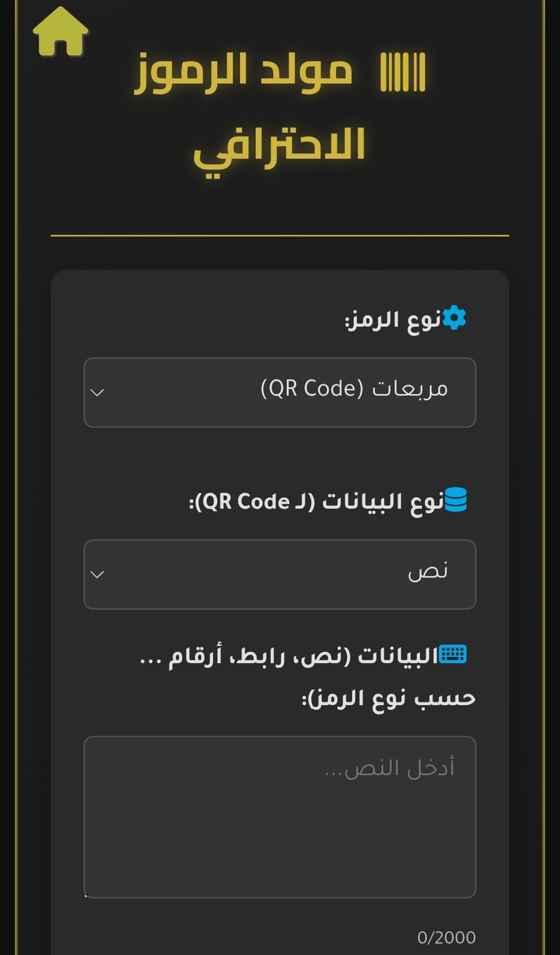Click the keyboard icon beside البيانات label

[452, 655]
